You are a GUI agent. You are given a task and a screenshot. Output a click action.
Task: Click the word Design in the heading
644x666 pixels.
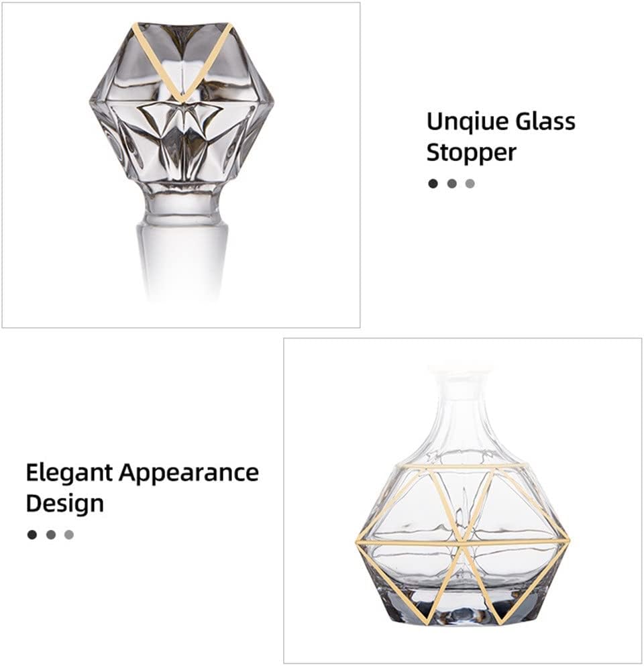(65, 504)
